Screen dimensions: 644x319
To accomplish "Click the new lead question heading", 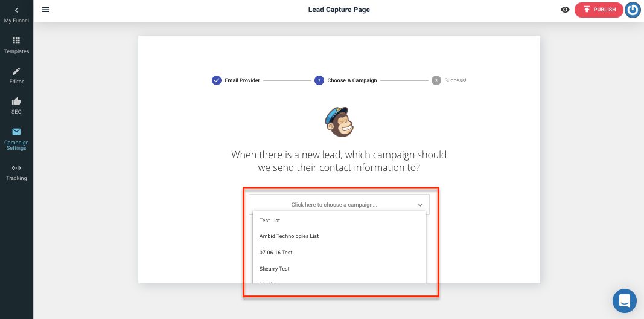I will click(339, 161).
